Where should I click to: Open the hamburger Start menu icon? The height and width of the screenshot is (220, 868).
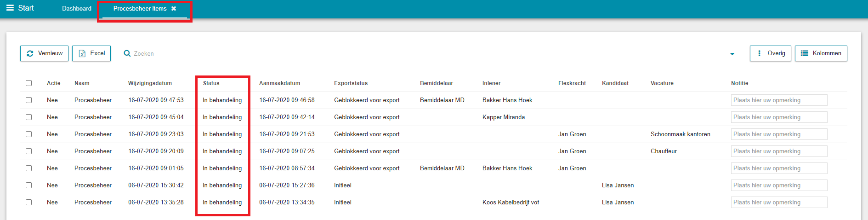(10, 8)
